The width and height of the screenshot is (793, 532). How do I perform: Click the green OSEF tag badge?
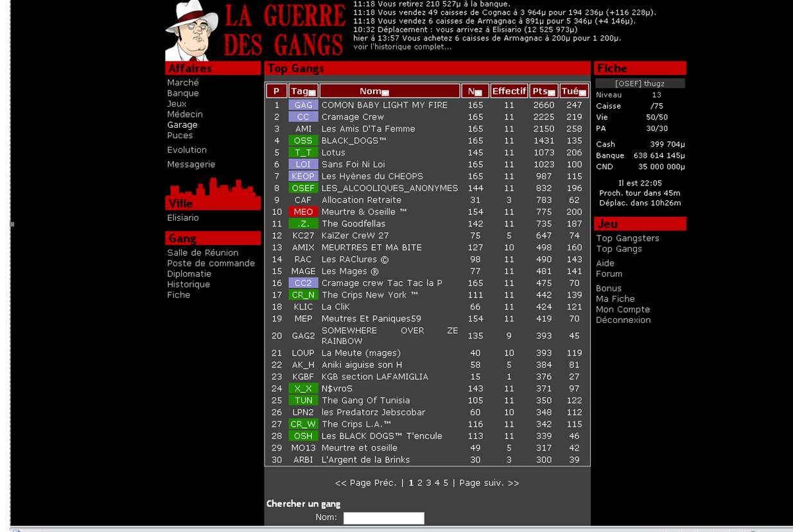coord(303,188)
